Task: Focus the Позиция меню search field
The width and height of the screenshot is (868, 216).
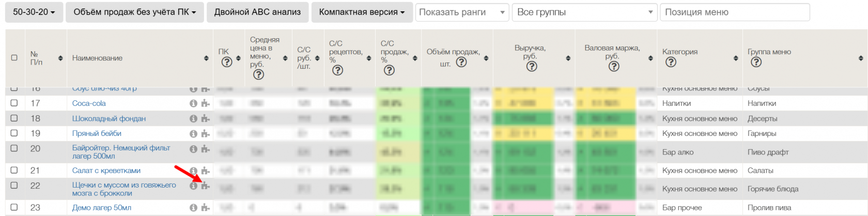Action: click(734, 12)
